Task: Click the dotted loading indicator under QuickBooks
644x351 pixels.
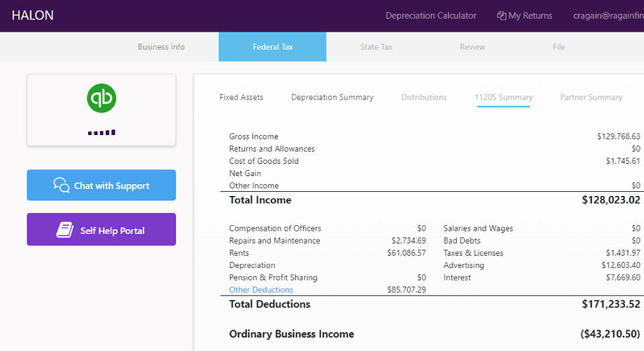Action: [x=101, y=132]
